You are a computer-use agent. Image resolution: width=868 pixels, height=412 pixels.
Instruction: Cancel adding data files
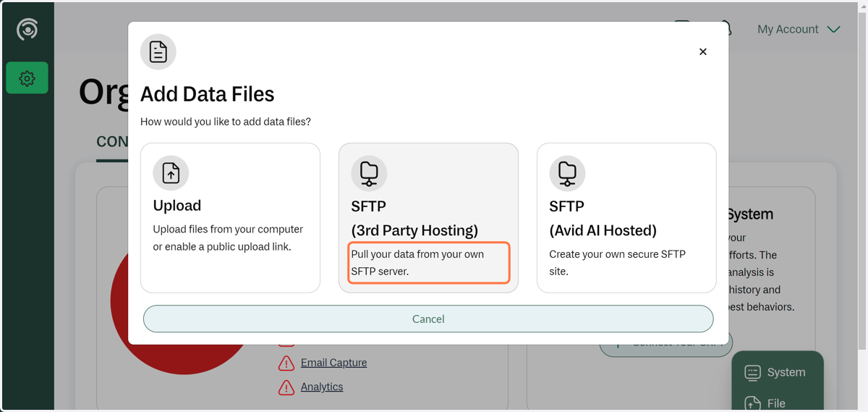coord(428,319)
